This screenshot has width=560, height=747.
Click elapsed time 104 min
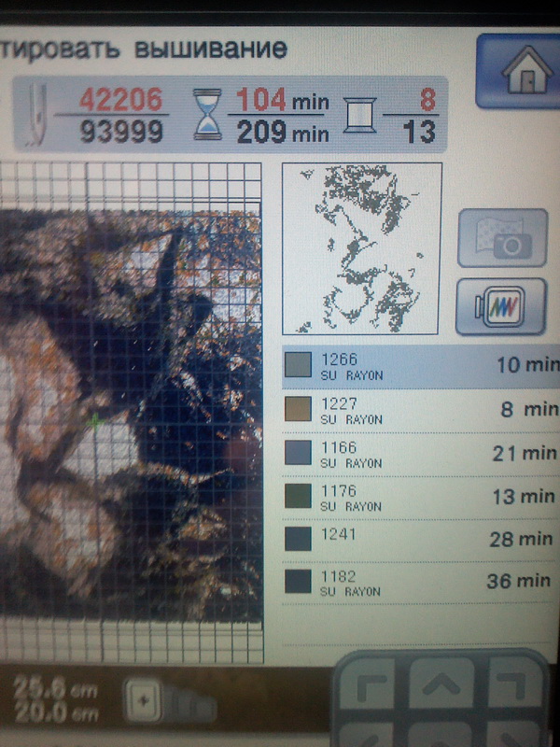point(283,100)
